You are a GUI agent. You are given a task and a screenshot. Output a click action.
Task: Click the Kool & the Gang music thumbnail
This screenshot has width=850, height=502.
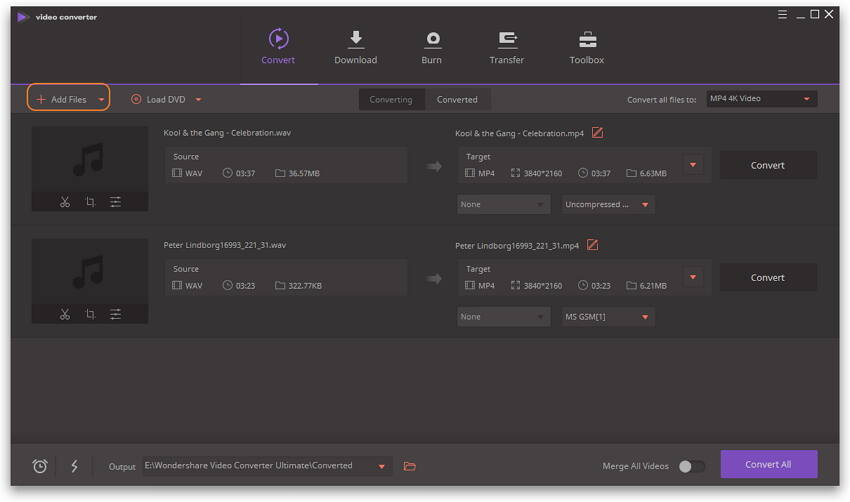click(x=89, y=159)
